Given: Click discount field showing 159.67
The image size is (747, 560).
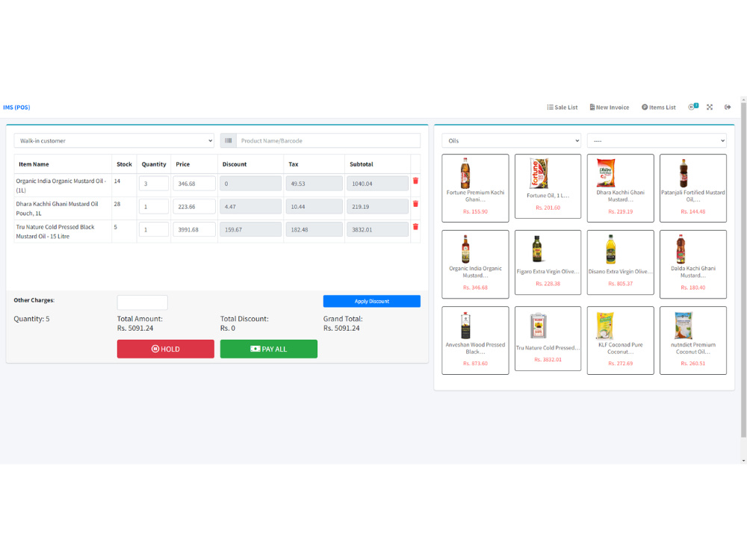Looking at the screenshot, I should click(250, 229).
